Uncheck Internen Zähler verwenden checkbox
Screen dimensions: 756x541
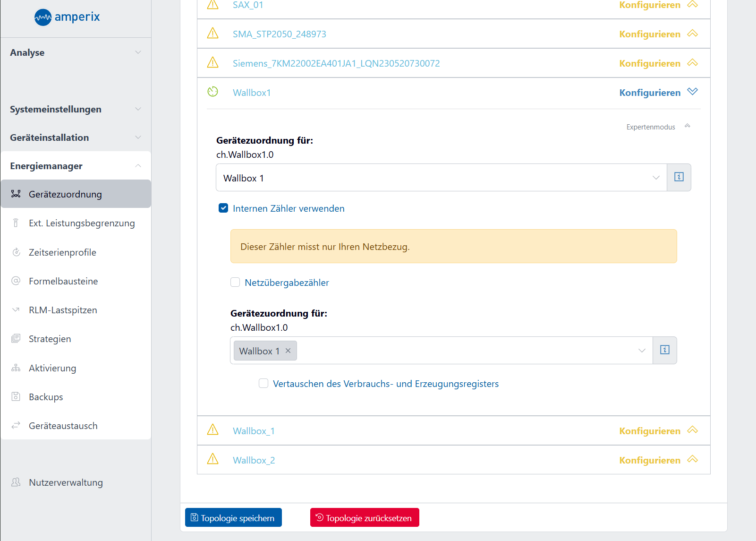(x=223, y=208)
